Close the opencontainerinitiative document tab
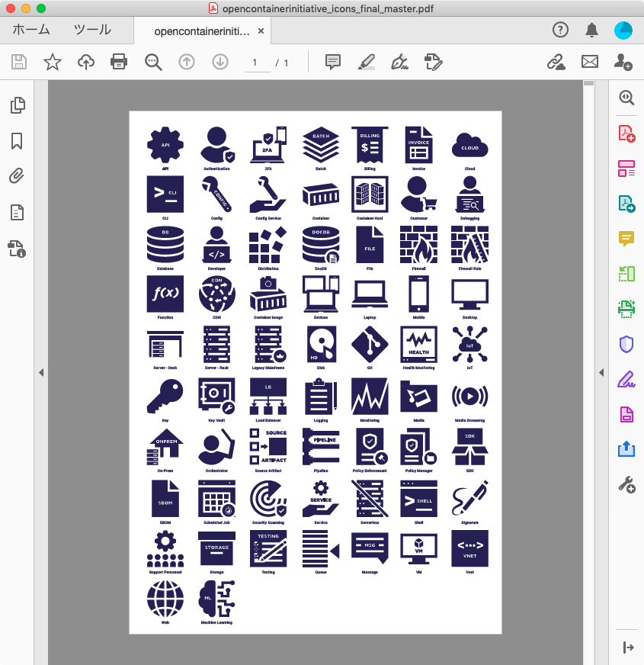This screenshot has height=665, width=644. pos(261,31)
